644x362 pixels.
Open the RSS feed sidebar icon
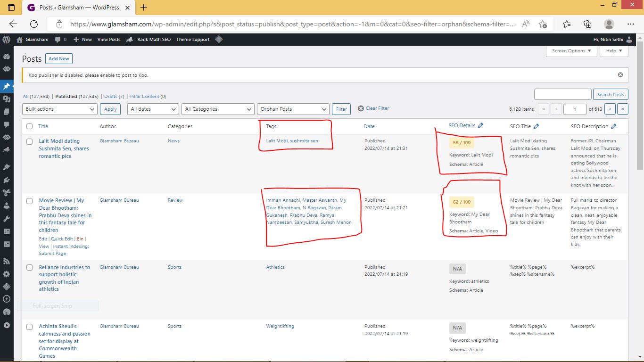click(7, 261)
